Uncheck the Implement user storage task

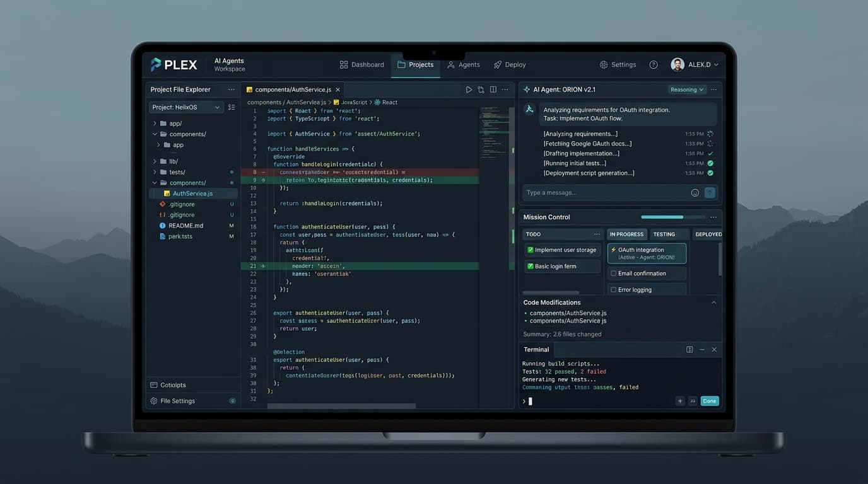(530, 250)
